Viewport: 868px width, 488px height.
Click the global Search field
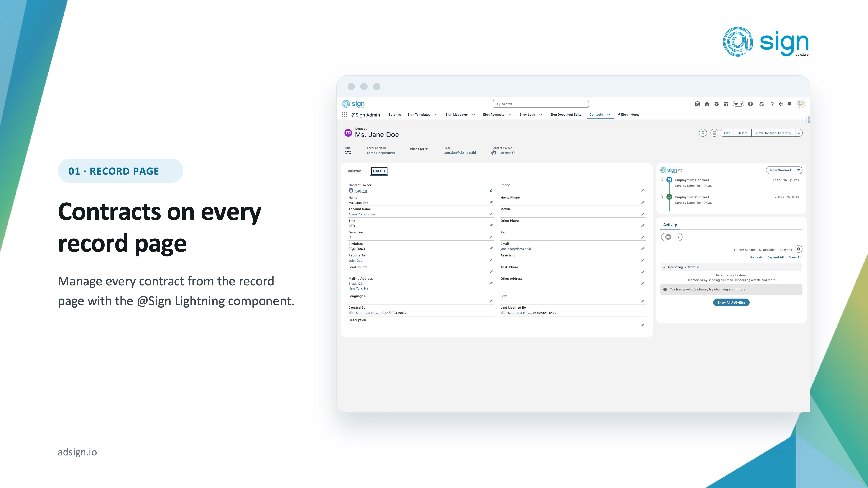pos(541,104)
